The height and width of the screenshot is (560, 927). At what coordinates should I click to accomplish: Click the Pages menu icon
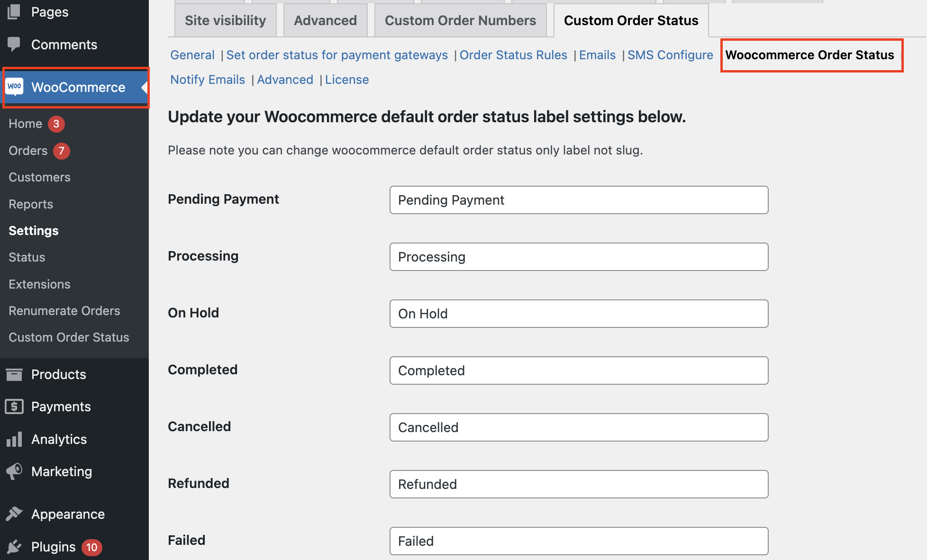pos(14,11)
